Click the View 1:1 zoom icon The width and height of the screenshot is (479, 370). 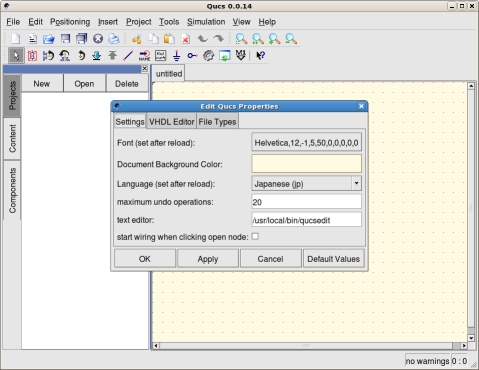[x=258, y=39]
